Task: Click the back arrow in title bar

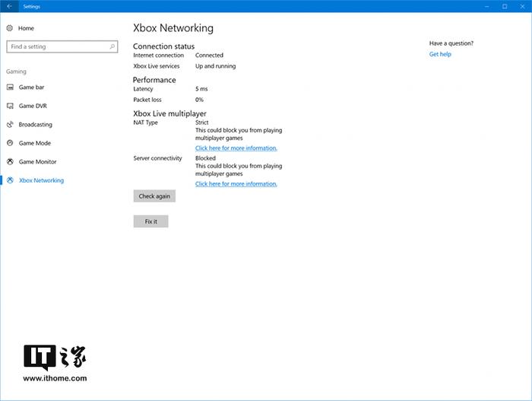Action: point(9,6)
